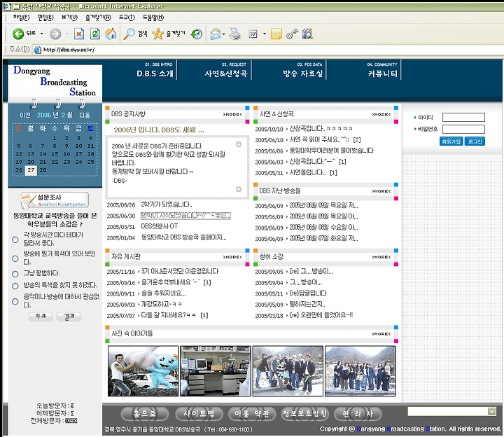
Task: Click the research binoculars toolbar icon
Action: point(307,34)
